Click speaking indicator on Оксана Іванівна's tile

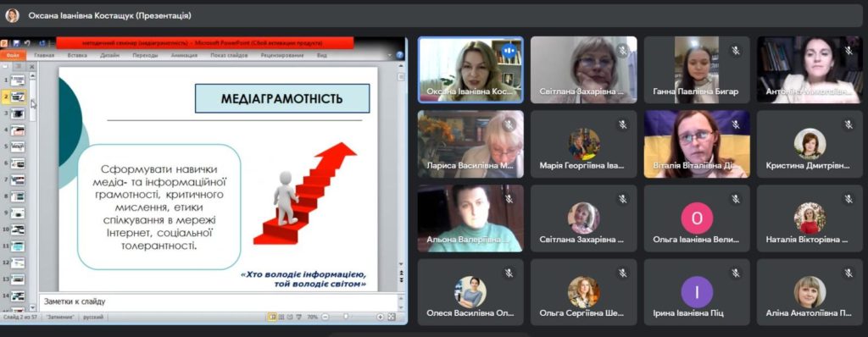click(x=509, y=52)
